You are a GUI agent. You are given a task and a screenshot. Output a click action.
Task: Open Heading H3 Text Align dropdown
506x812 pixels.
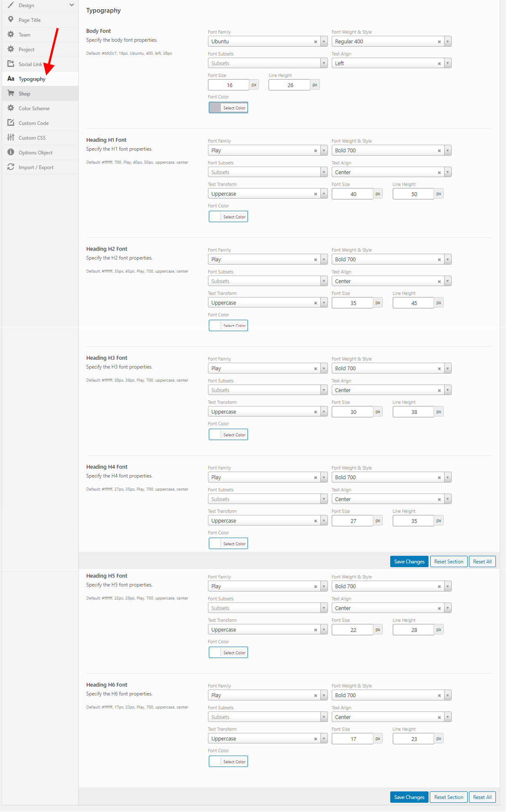click(447, 390)
